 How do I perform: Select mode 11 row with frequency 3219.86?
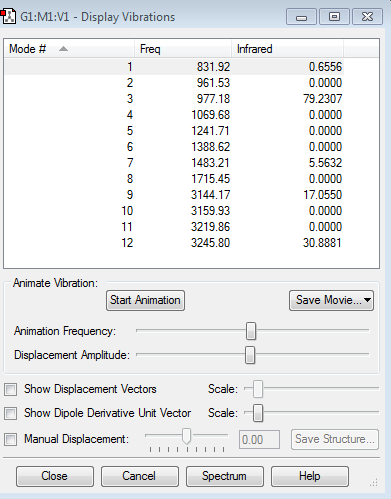(x=174, y=227)
